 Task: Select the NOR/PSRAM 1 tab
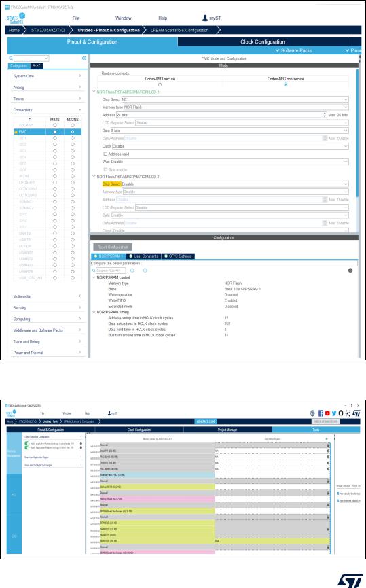point(108,256)
